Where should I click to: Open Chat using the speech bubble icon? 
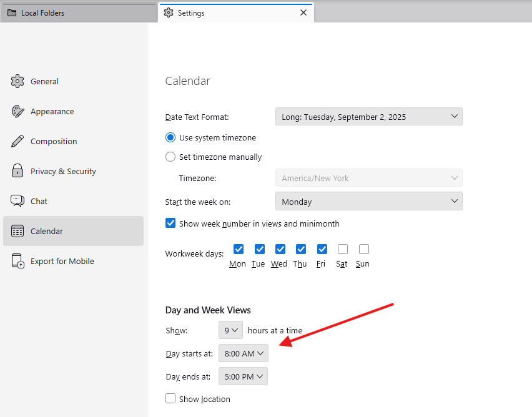(x=17, y=201)
